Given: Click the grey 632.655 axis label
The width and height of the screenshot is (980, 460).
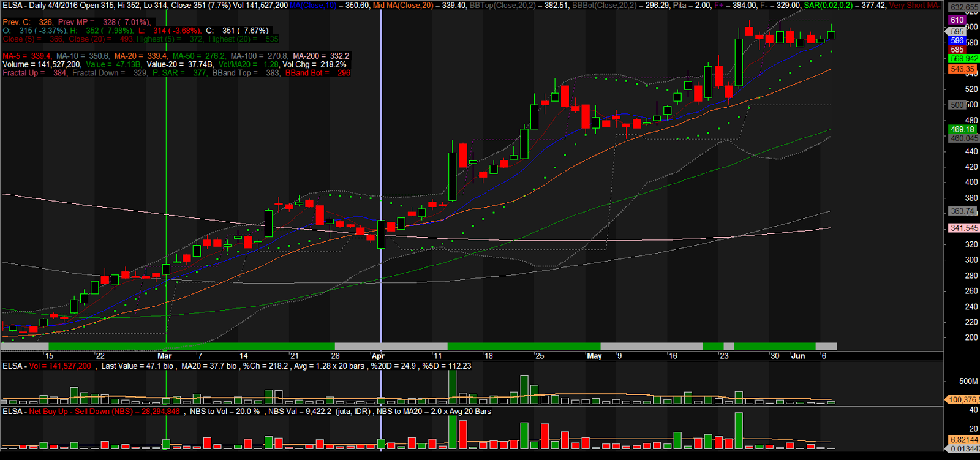Looking at the screenshot, I should [x=964, y=7].
